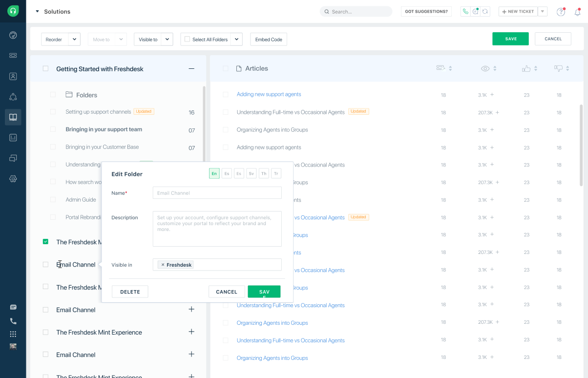Open the social triangle-nodes sidebar icon
Screen dimensions: 588x378
13,97
